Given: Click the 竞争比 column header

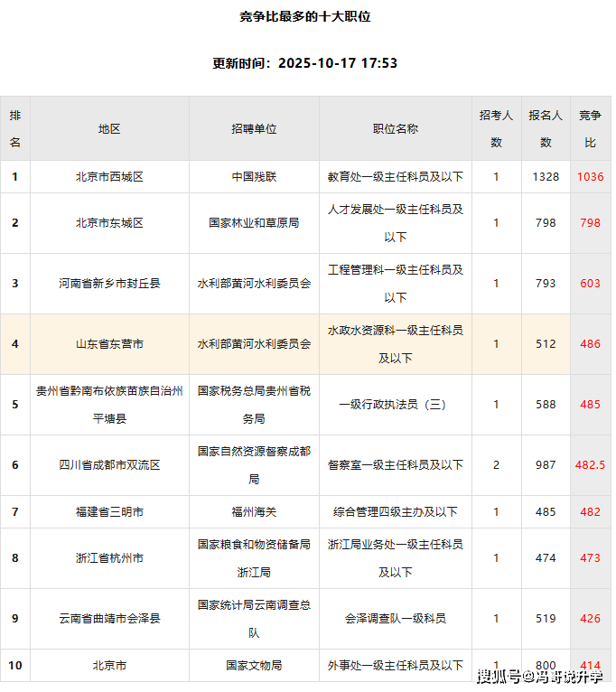Looking at the screenshot, I should pyautogui.click(x=591, y=129).
